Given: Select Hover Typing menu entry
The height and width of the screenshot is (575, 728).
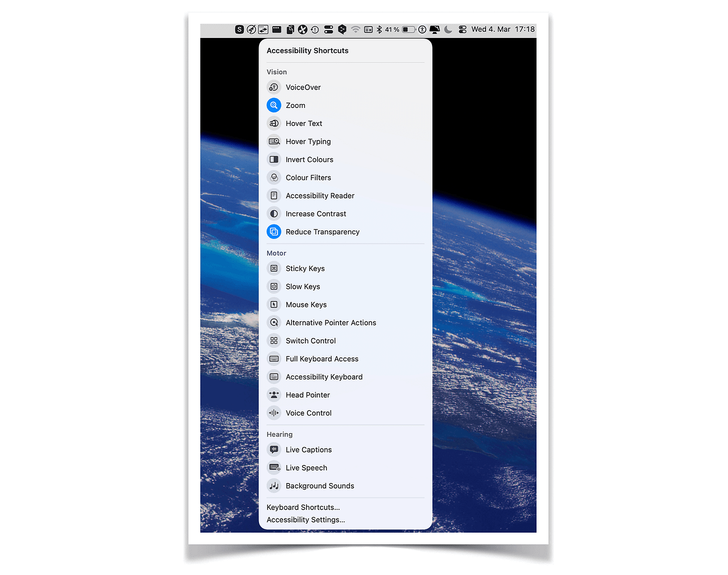Looking at the screenshot, I should [x=345, y=141].
